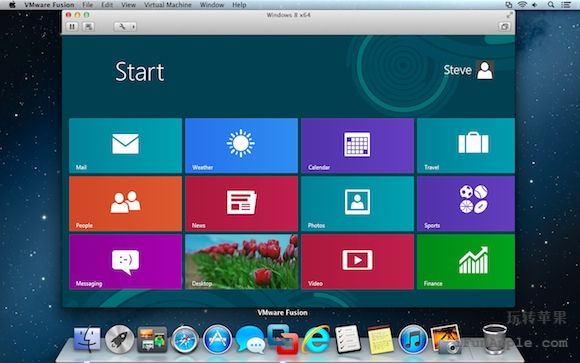Switch to Unity view in toolbar
Image resolution: width=580 pixels, height=363 pixels.
(x=504, y=27)
